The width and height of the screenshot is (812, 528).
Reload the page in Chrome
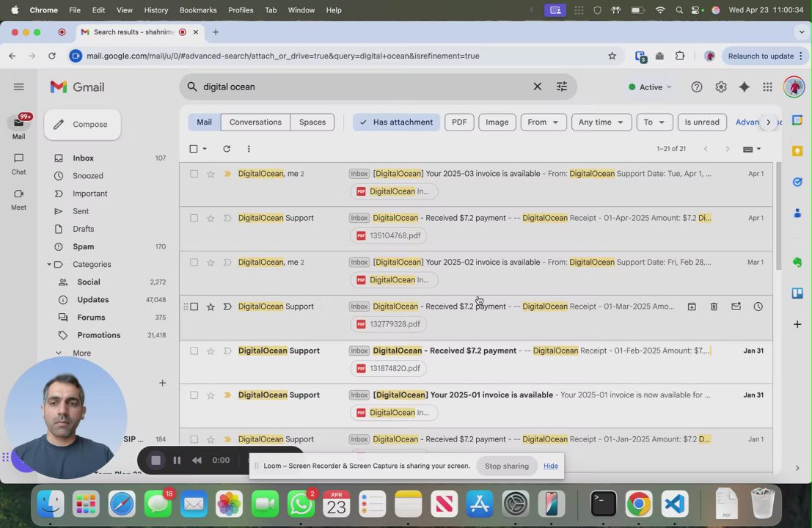coord(52,56)
